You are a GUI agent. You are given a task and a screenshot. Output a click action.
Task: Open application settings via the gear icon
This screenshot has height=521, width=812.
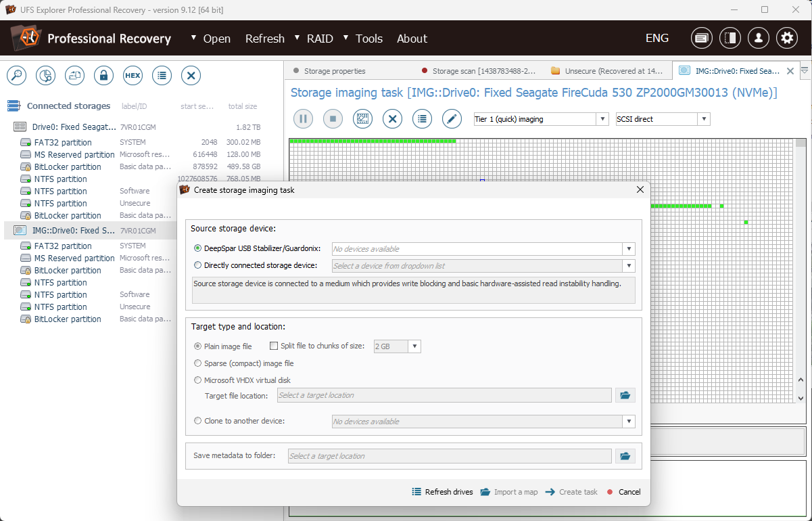click(786, 38)
